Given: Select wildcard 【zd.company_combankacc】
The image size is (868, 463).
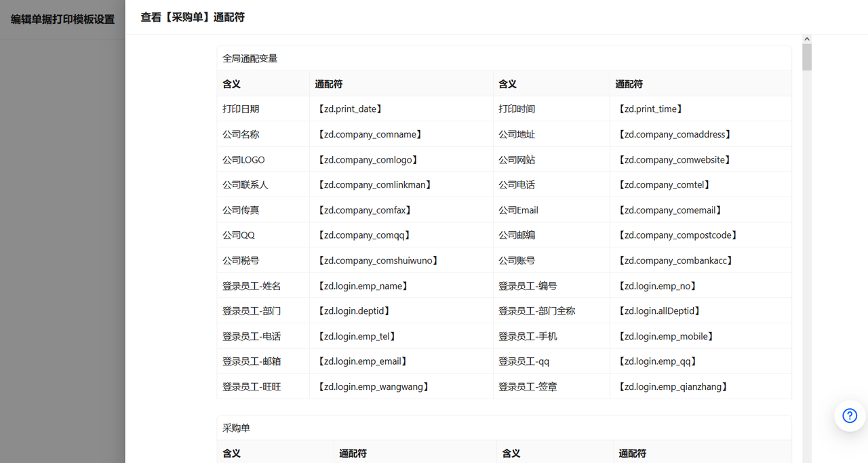Looking at the screenshot, I should tap(675, 261).
